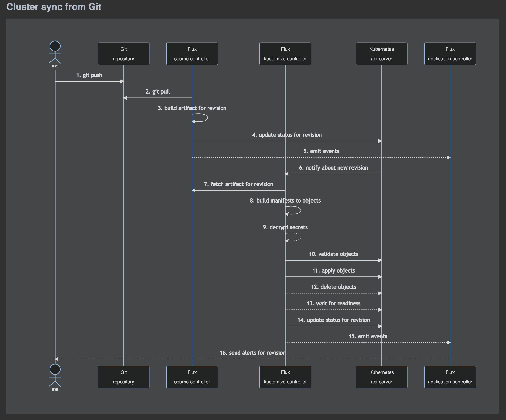Click the '2. git pull' label
Image resolution: width=506 pixels, height=420 pixels.
pos(158,92)
